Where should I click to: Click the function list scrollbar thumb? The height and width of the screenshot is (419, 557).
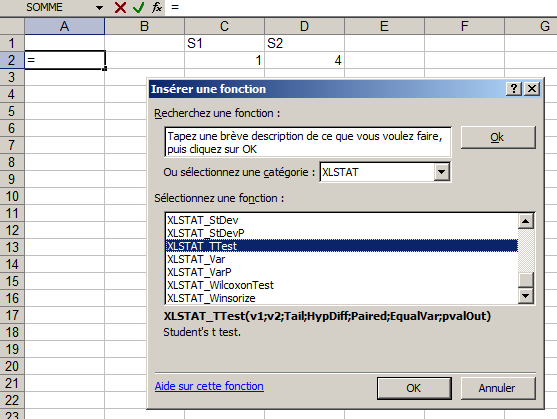pyautogui.click(x=526, y=279)
